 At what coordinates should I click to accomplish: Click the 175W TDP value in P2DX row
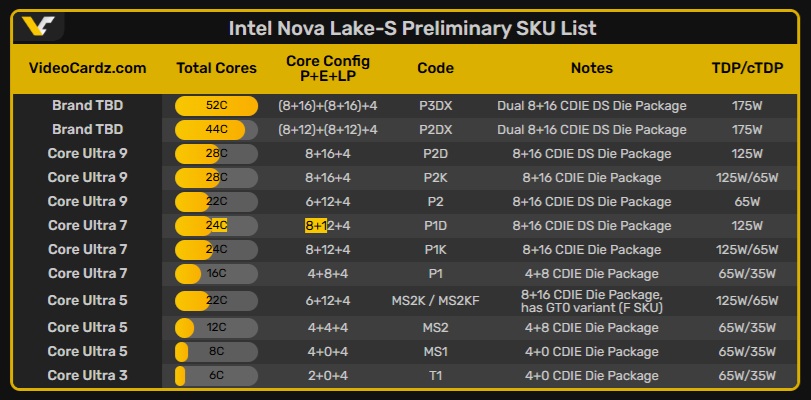coord(747,130)
